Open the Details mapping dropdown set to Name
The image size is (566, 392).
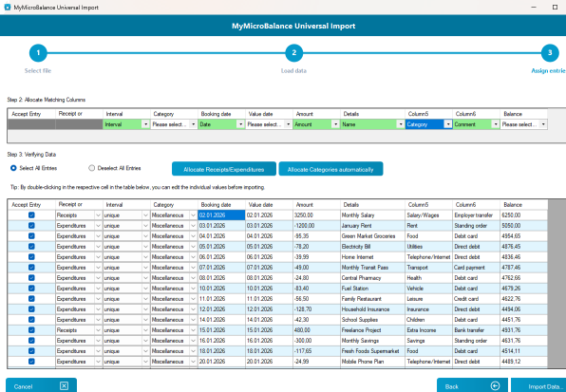pos(401,124)
